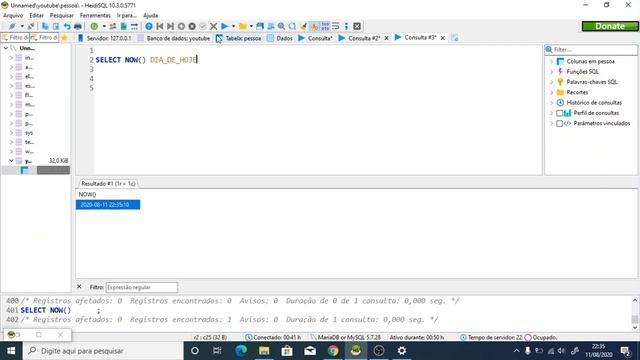This screenshot has width=640, height=360.
Task: Click the taskbar search box
Action: coord(103,351)
